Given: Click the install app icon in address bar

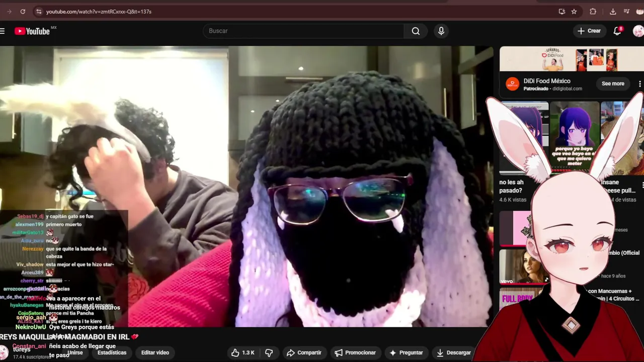Looking at the screenshot, I should 561,11.
